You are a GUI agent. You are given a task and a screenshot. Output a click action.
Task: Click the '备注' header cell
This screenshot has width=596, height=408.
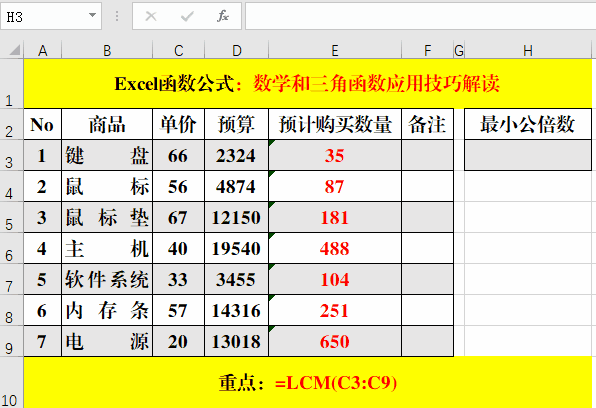[428, 124]
